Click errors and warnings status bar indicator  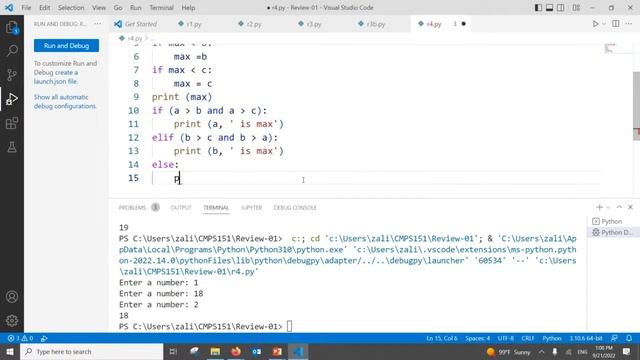click(20, 338)
